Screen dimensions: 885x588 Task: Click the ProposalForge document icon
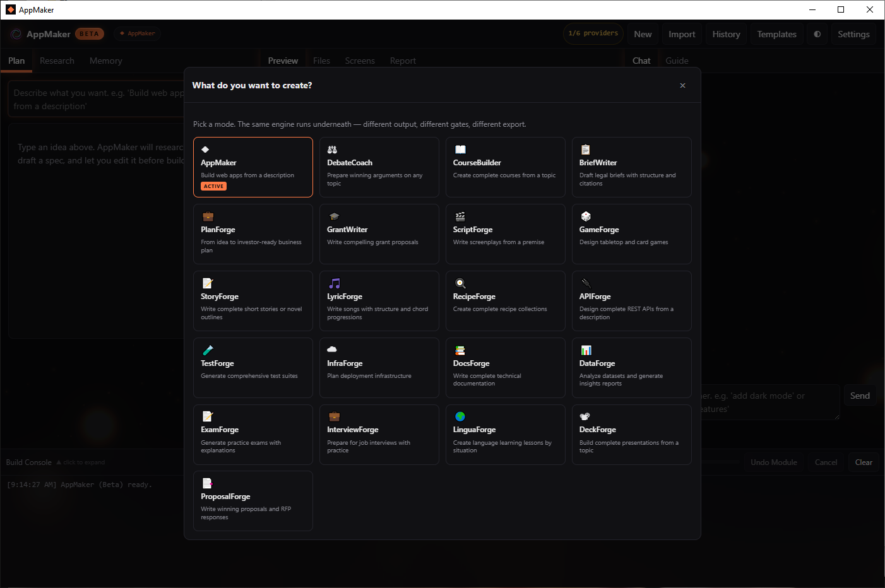(207, 483)
